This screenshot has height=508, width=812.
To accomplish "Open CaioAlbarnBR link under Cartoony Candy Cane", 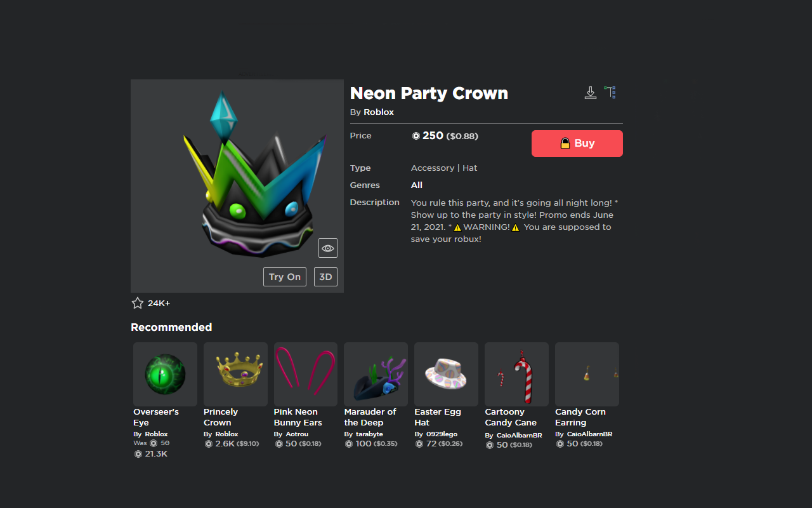I will 520,435.
